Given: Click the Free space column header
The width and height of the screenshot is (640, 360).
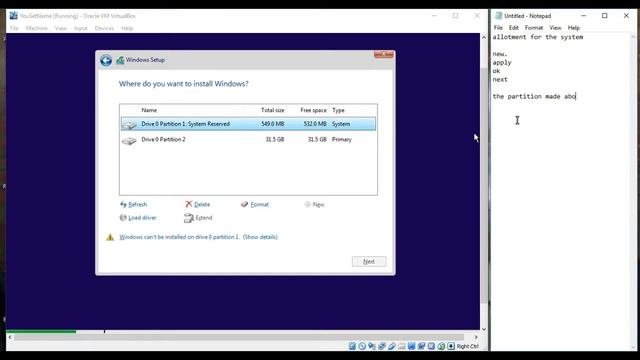Looking at the screenshot, I should [313, 110].
